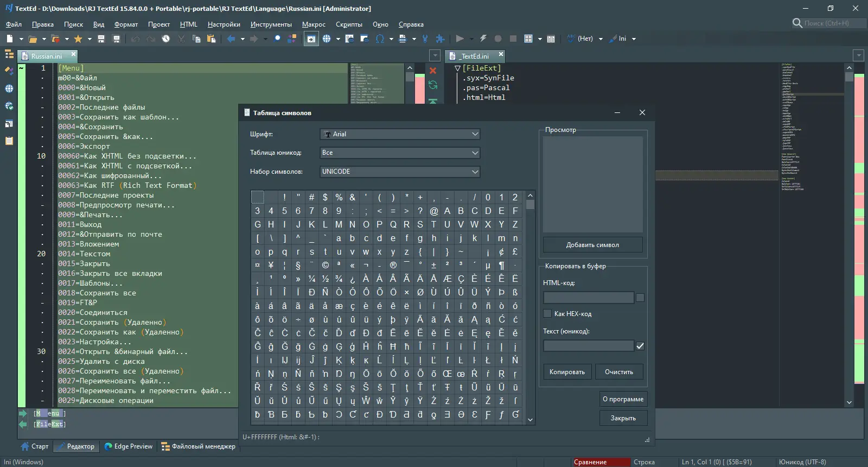Screen dimensions: 868x467
Task: Click the New file toolbar icon
Action: [10, 39]
